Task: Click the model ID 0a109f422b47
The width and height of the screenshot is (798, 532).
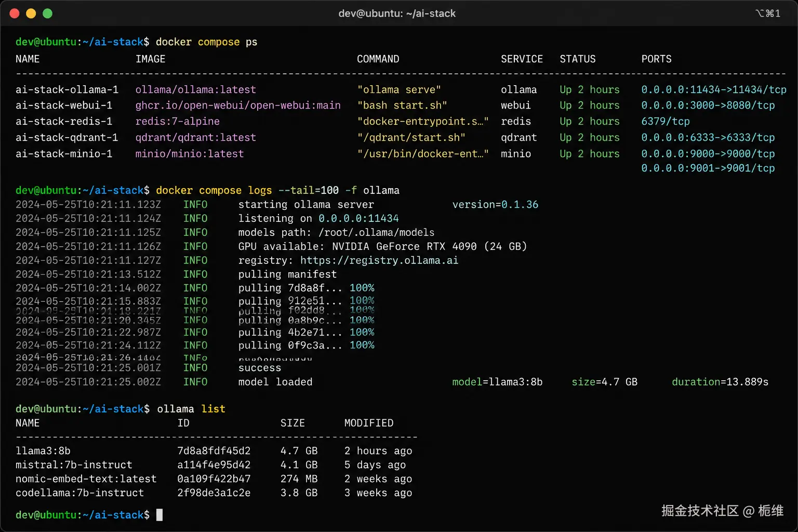Action: click(x=214, y=479)
